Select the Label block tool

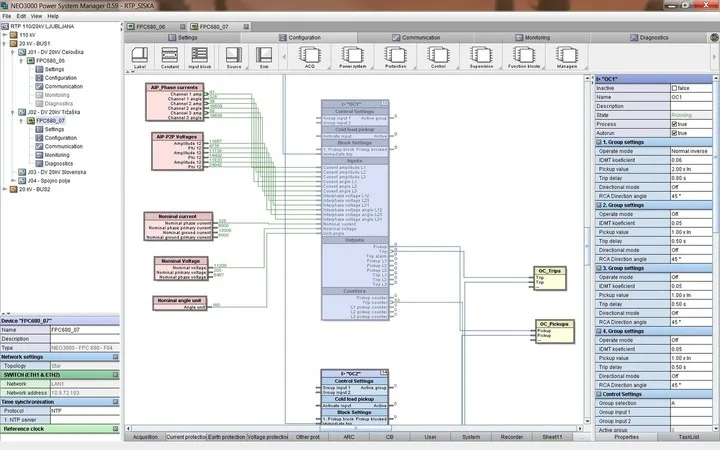tap(140, 55)
